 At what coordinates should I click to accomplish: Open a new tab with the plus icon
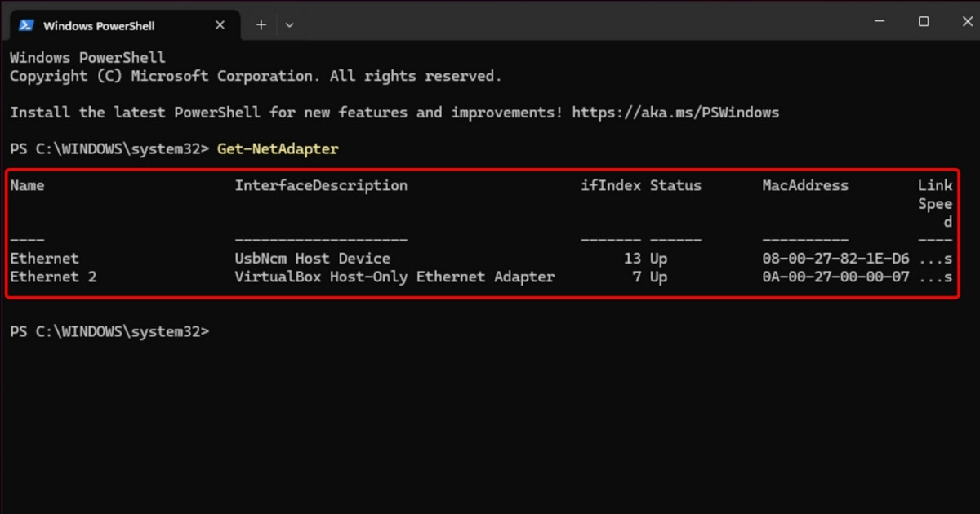[261, 25]
